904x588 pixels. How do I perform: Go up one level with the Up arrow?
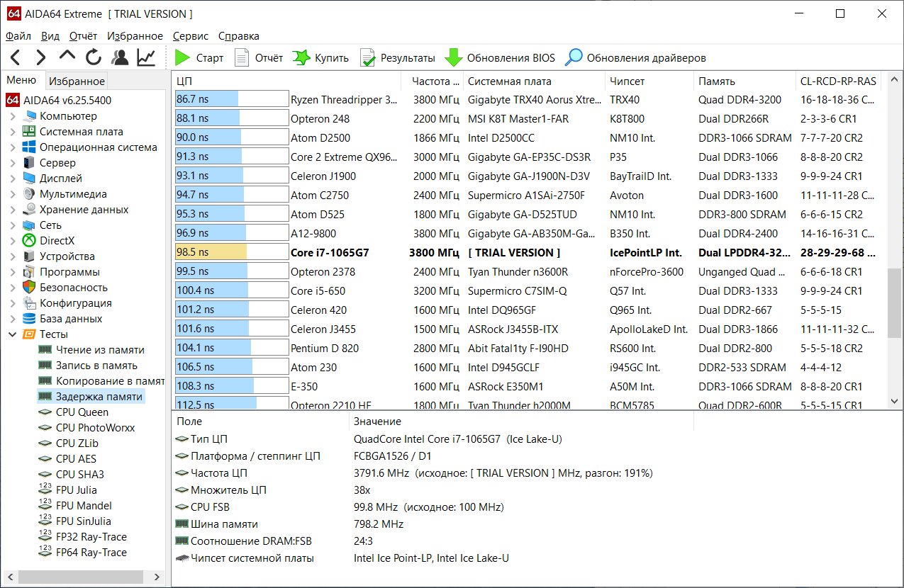(67, 56)
